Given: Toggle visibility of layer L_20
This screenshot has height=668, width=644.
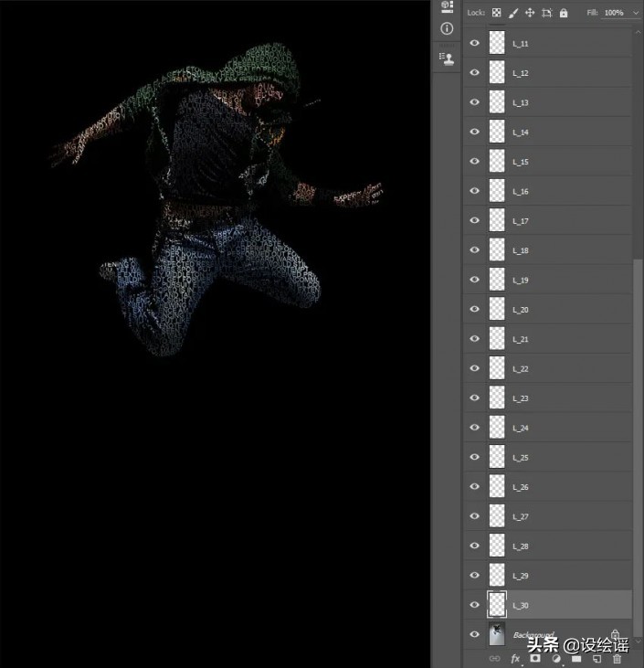Looking at the screenshot, I should coord(474,310).
